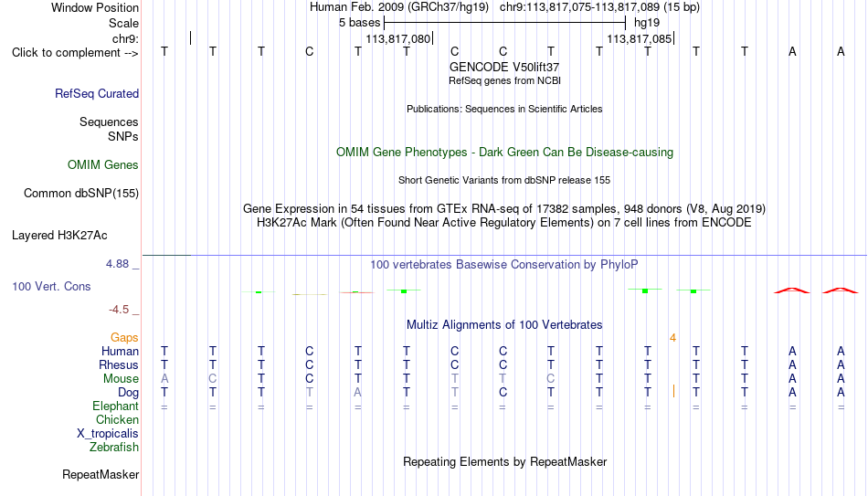Click the Scale label on left

124,23
